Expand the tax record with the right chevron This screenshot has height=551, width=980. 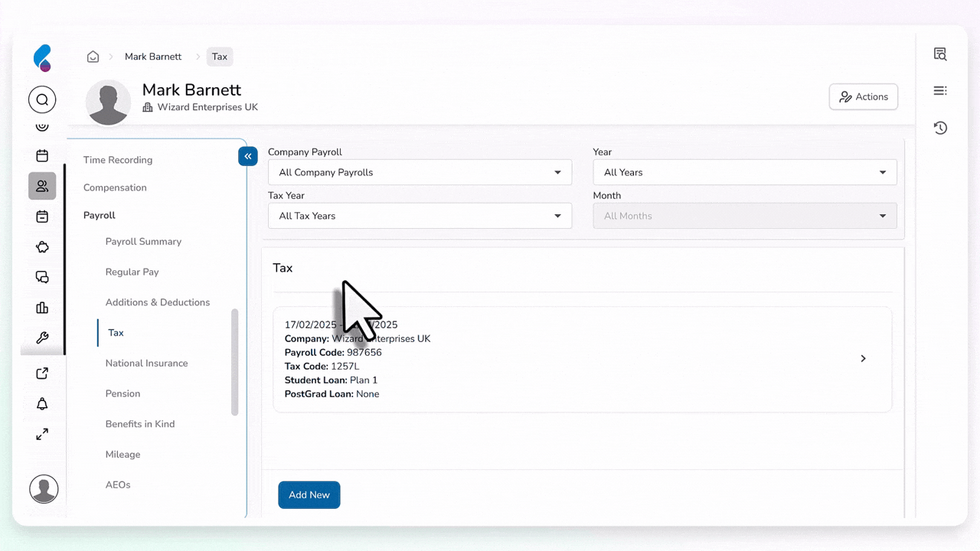coord(863,359)
